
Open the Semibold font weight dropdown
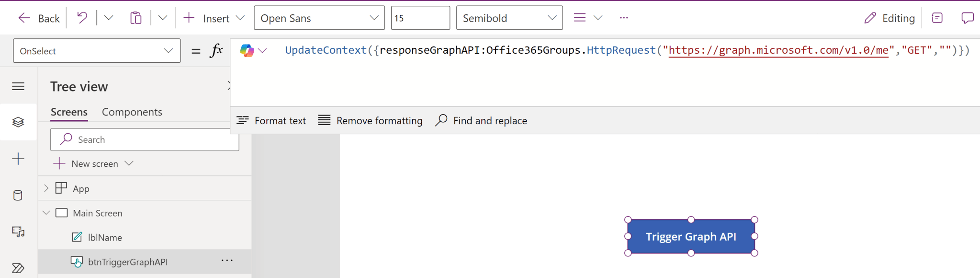pyautogui.click(x=509, y=18)
